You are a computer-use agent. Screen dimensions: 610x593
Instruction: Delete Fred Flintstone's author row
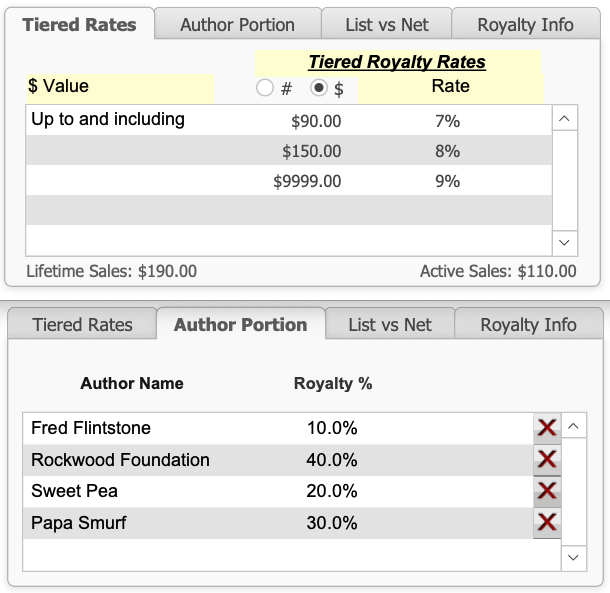click(x=546, y=428)
